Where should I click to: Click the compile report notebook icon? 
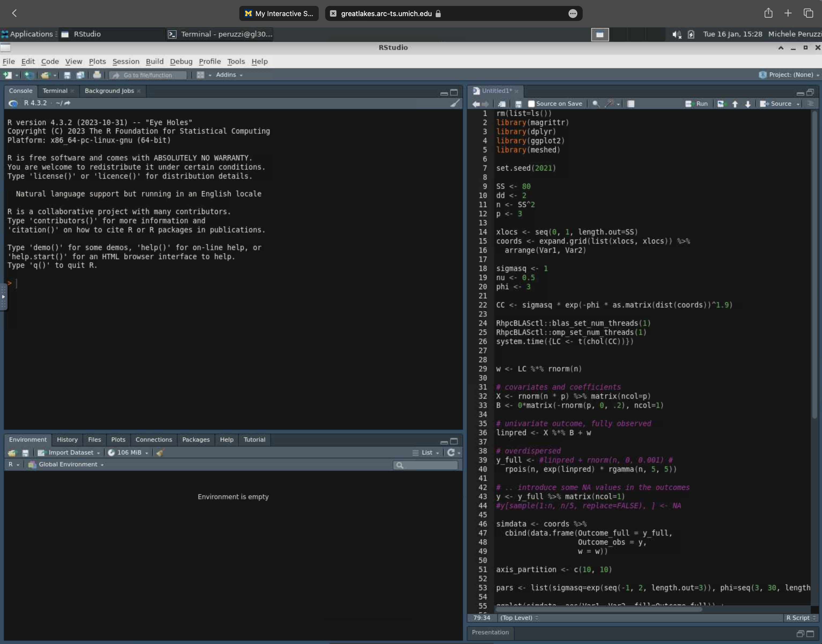tap(630, 104)
